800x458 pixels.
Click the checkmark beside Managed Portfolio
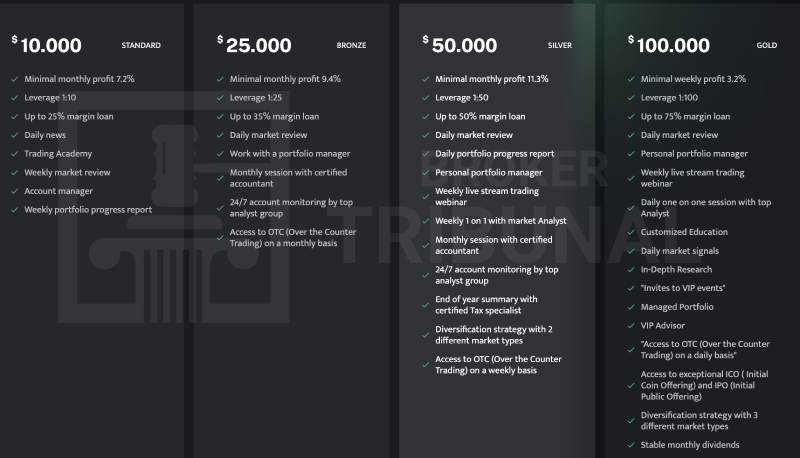[630, 307]
